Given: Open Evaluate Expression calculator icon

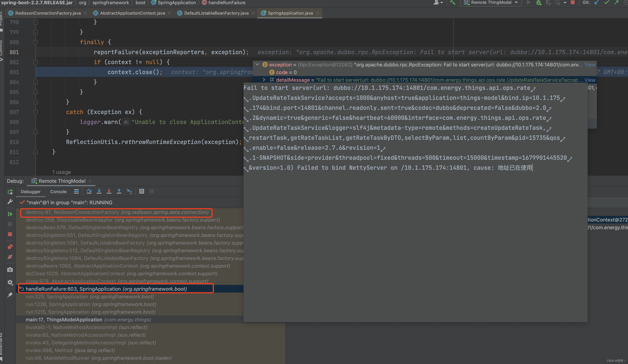Looking at the screenshot, I should pyautogui.click(x=142, y=191).
